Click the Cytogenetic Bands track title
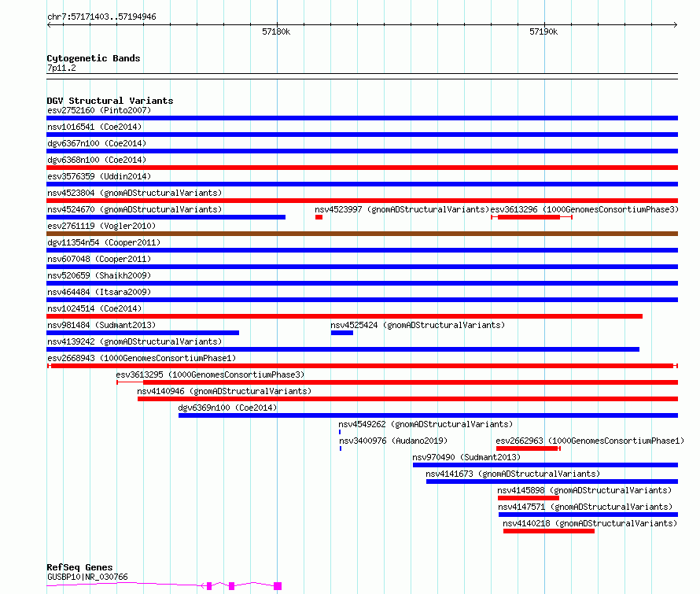The image size is (700, 594). click(x=94, y=58)
